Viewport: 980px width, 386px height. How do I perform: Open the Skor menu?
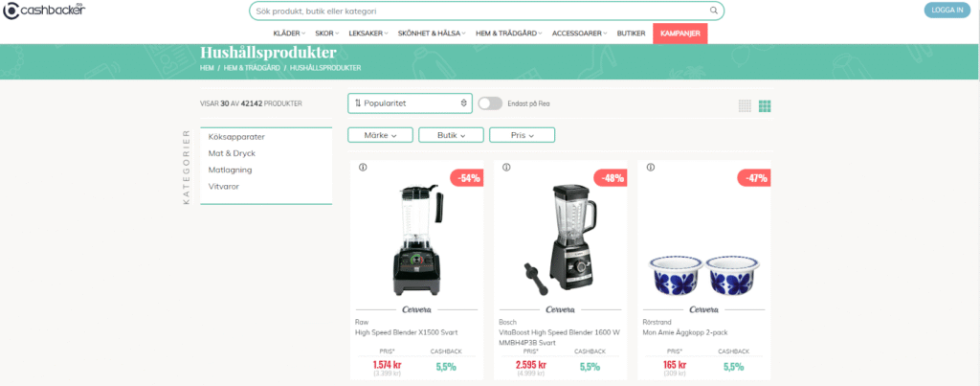pos(327,34)
